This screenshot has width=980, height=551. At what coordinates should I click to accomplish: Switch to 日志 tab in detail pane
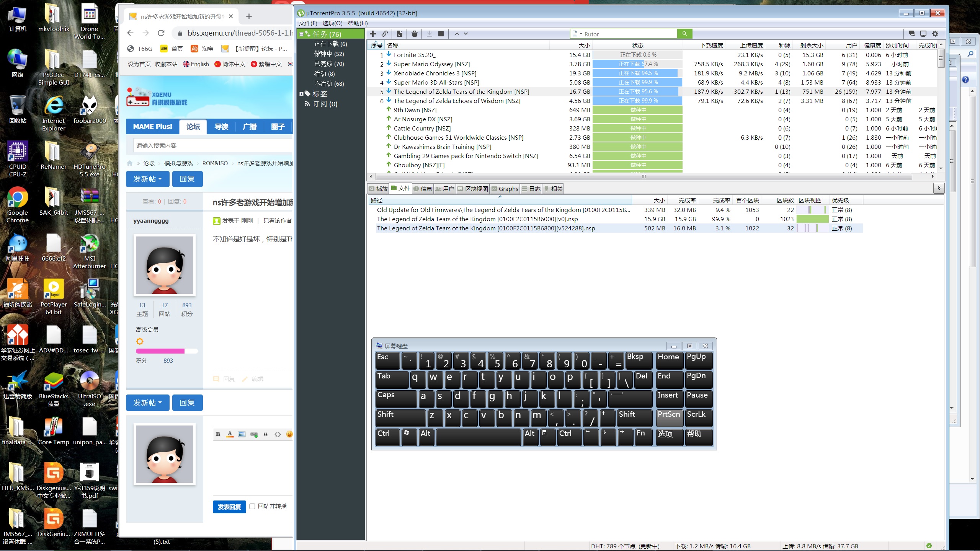point(531,189)
